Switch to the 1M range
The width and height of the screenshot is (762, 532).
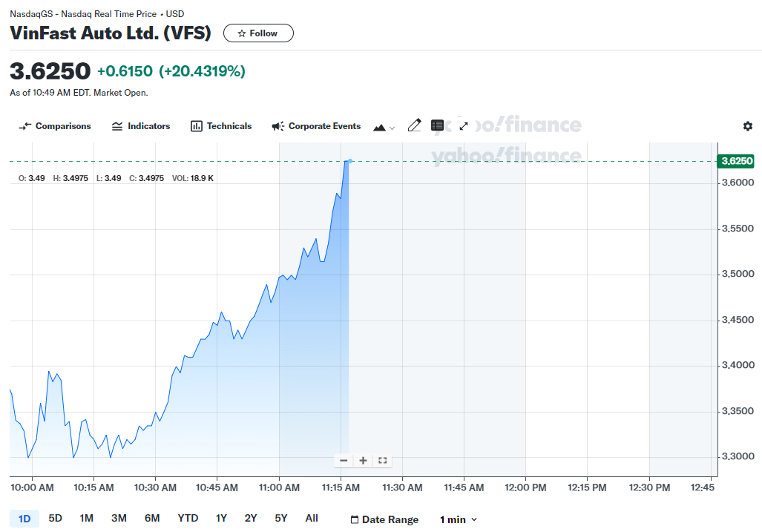tap(87, 519)
